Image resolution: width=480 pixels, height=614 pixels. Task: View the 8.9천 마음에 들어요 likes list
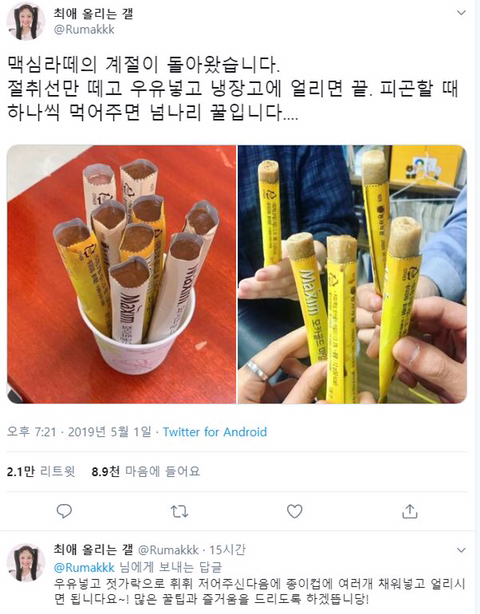[x=146, y=471]
